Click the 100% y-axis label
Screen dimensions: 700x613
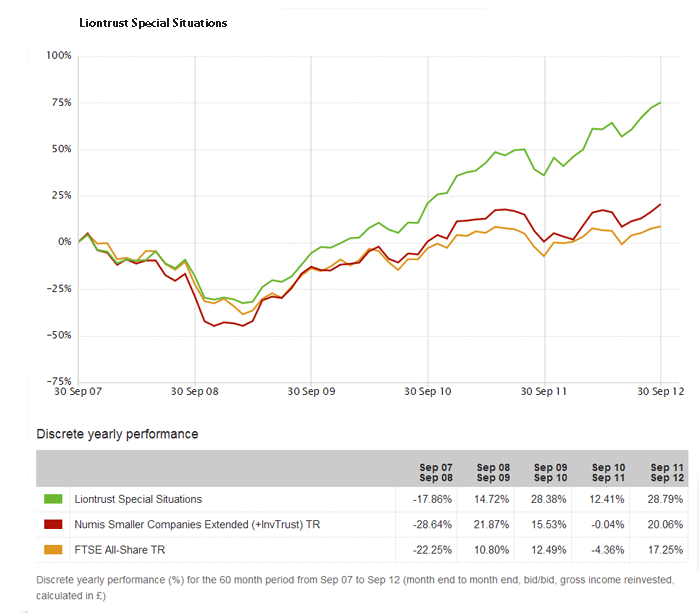(58, 55)
